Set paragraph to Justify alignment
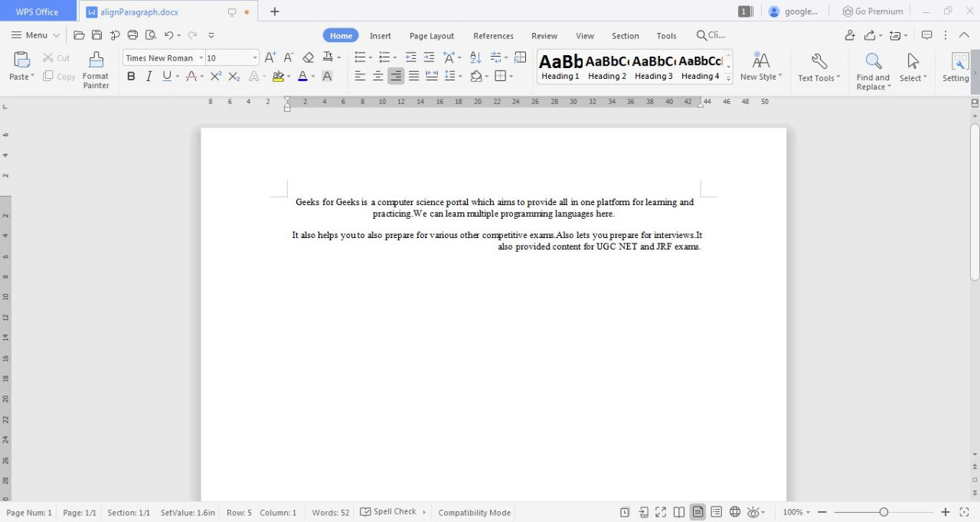The height and width of the screenshot is (522, 980). tap(413, 76)
